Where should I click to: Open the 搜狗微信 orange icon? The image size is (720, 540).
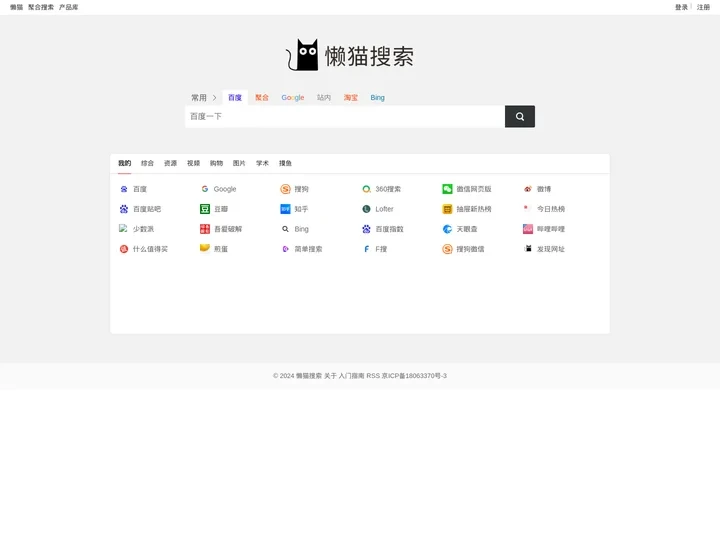[447, 249]
